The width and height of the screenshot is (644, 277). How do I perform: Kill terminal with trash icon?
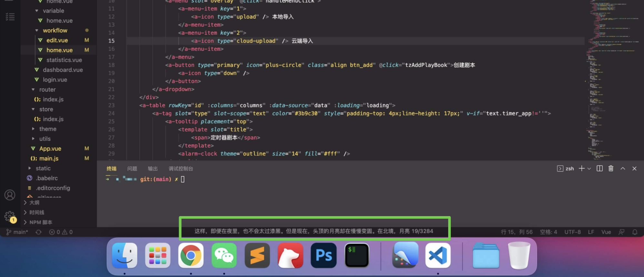(x=611, y=168)
